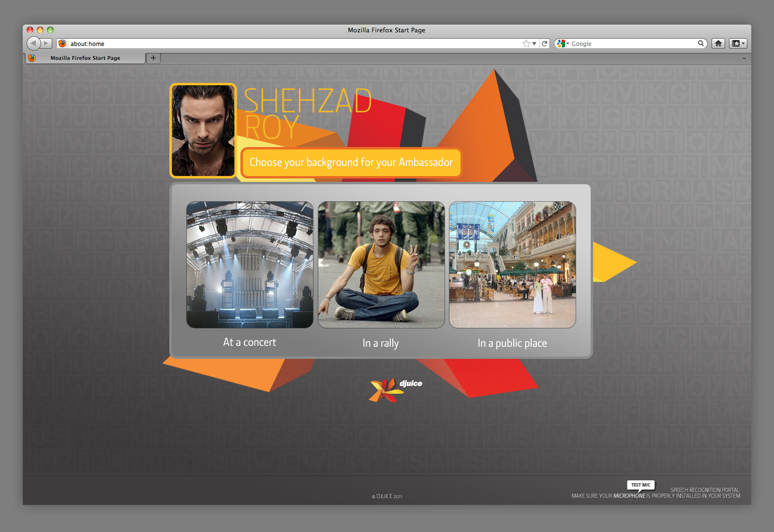Click the Shehzad Roy ambassador portrait
This screenshot has width=774, height=532.
(x=203, y=131)
